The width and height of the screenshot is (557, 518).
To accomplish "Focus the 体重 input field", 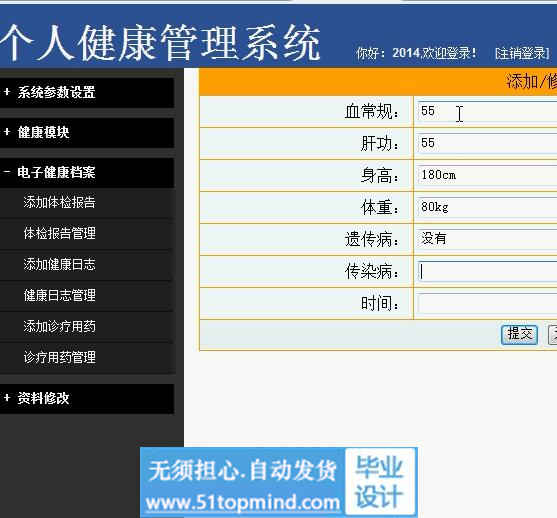I will point(487,207).
